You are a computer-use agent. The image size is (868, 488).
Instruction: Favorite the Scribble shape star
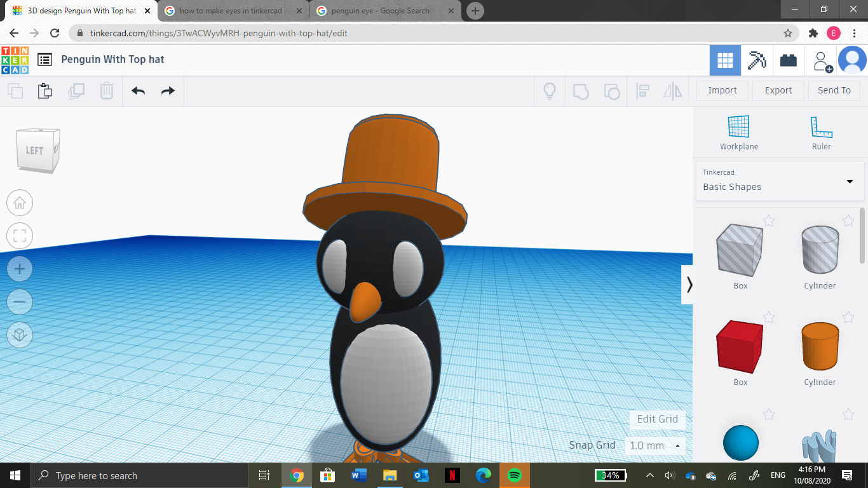click(848, 414)
